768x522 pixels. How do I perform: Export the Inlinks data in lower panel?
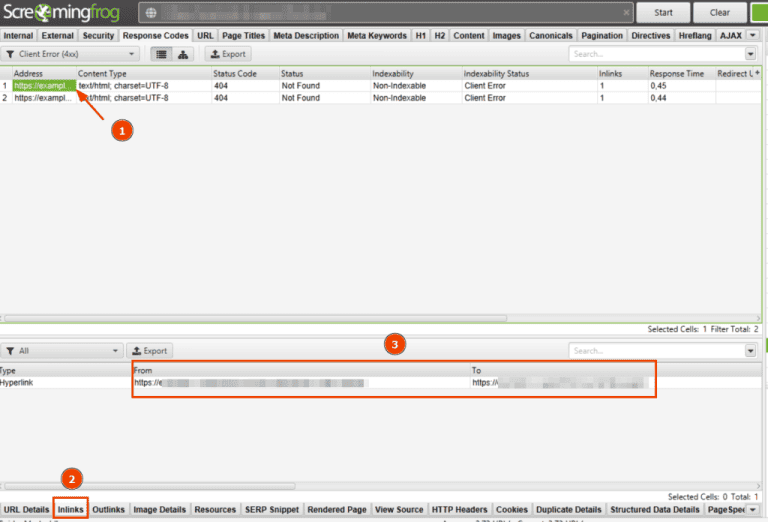coord(150,351)
